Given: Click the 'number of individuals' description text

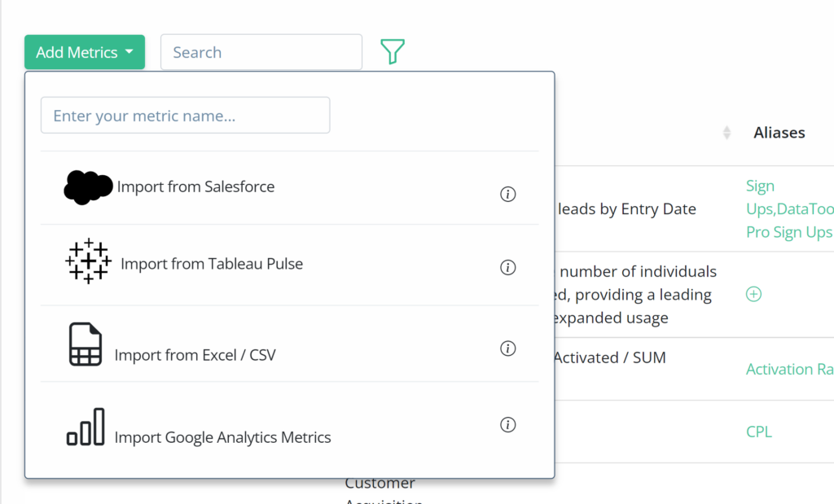Looking at the screenshot, I should click(x=639, y=272).
